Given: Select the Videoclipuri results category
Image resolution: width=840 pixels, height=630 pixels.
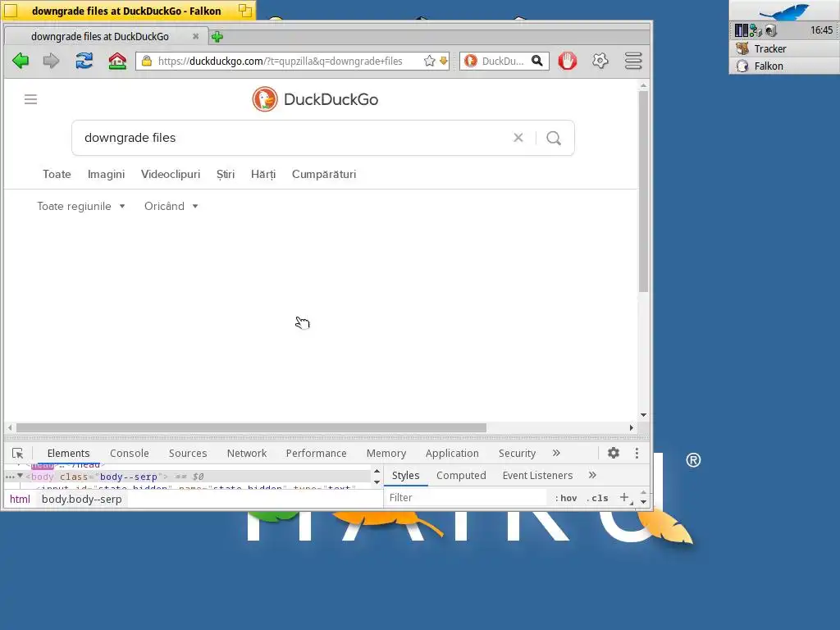Looking at the screenshot, I should (x=171, y=174).
